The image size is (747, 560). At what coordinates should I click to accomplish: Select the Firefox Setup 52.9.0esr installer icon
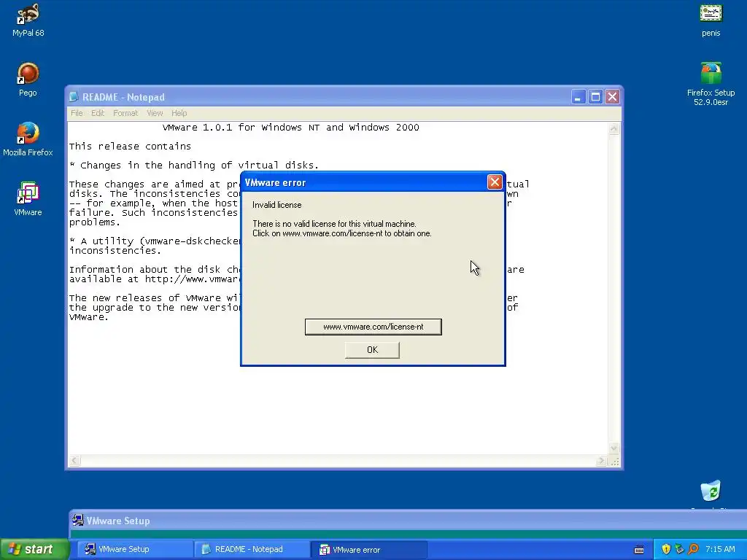click(x=711, y=84)
